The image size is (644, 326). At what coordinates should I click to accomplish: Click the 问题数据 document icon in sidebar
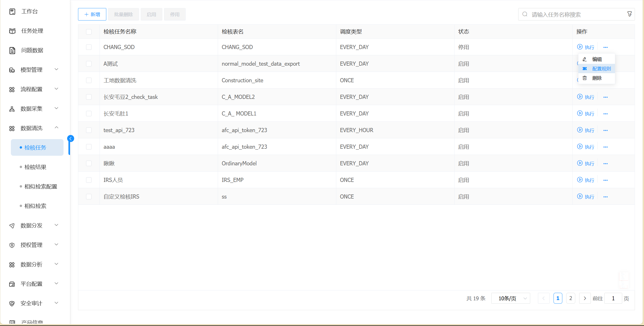click(12, 50)
